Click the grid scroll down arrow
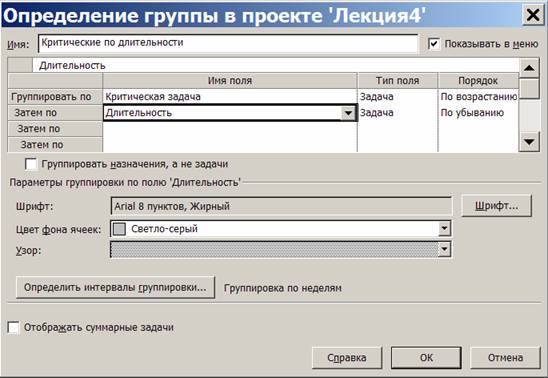 click(x=529, y=142)
